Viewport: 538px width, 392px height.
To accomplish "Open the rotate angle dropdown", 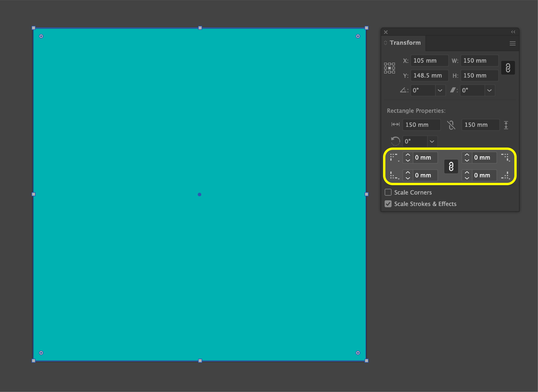I will (440, 90).
